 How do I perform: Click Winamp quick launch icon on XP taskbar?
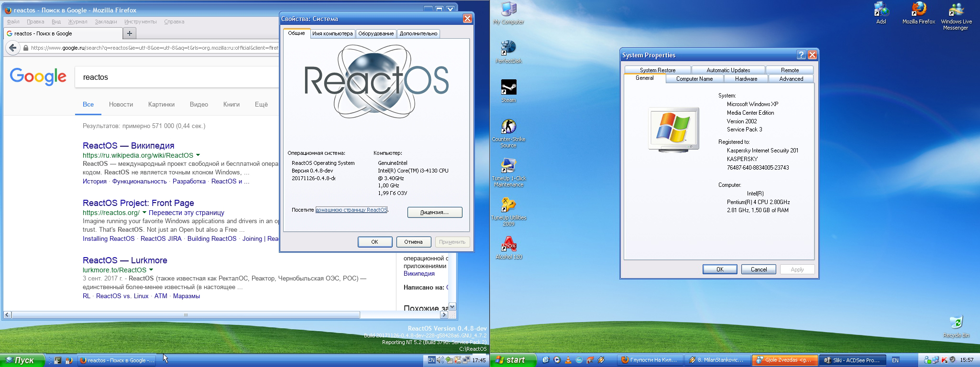601,360
